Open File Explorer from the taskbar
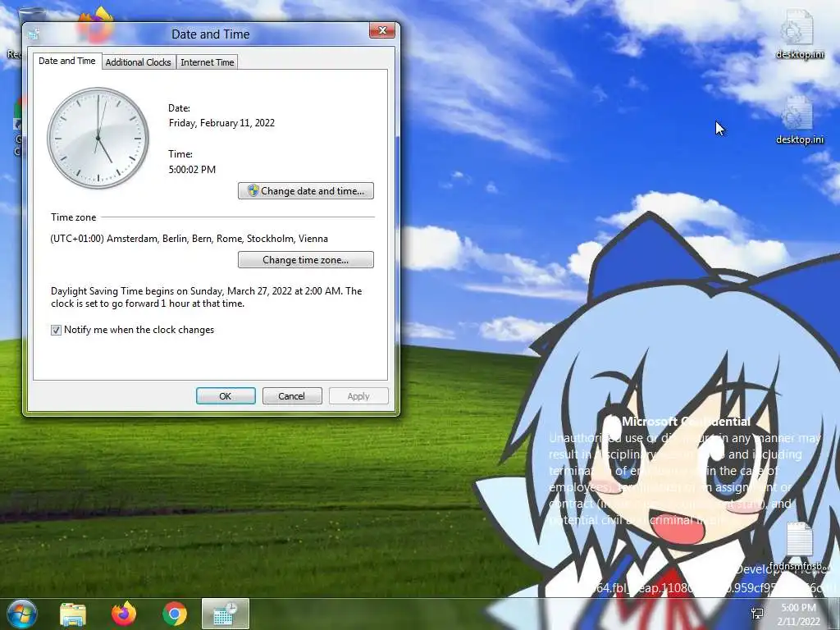Screen dimensions: 840x630 pos(73,614)
